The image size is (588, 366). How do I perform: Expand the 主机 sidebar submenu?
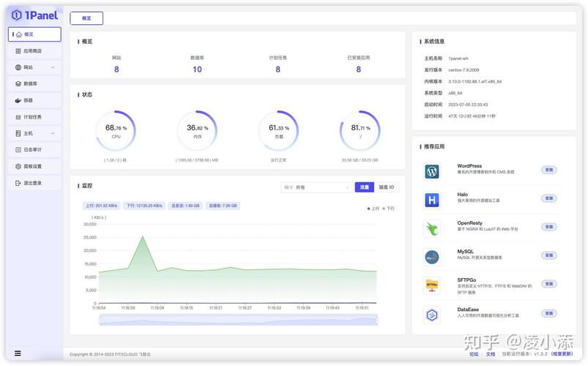point(34,133)
